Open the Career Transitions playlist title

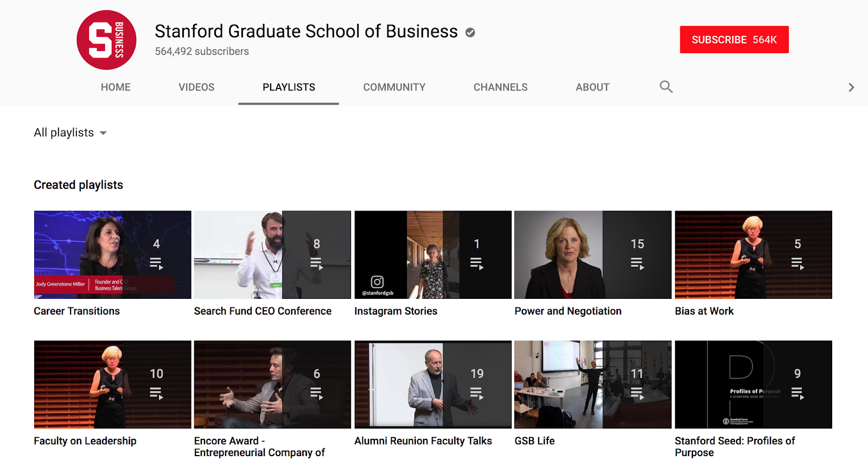[76, 311]
